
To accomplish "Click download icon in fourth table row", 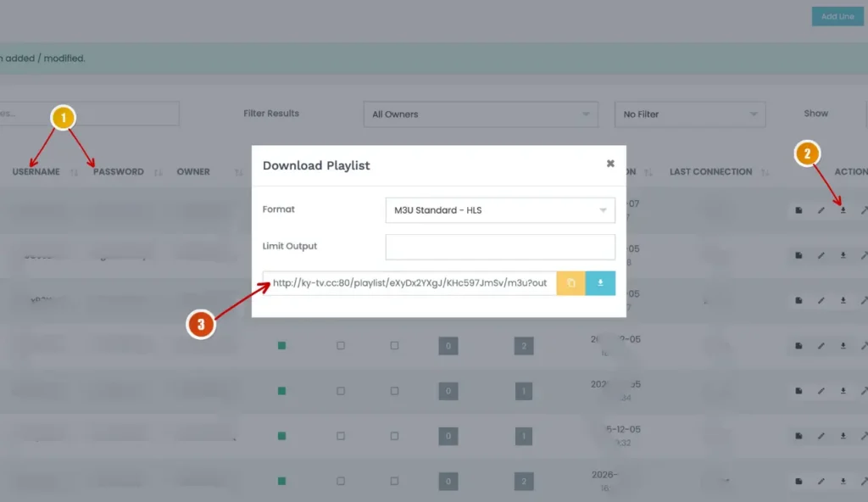I will tap(843, 346).
